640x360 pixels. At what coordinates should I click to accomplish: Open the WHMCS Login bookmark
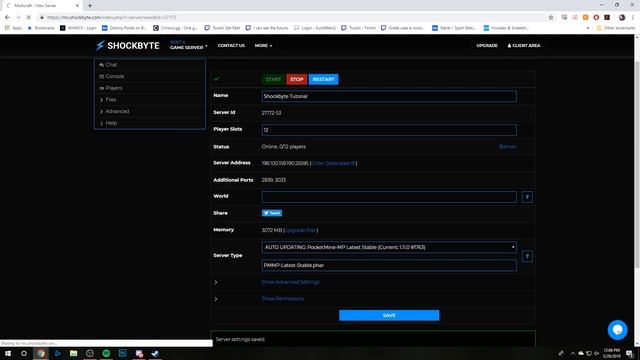click(78, 28)
